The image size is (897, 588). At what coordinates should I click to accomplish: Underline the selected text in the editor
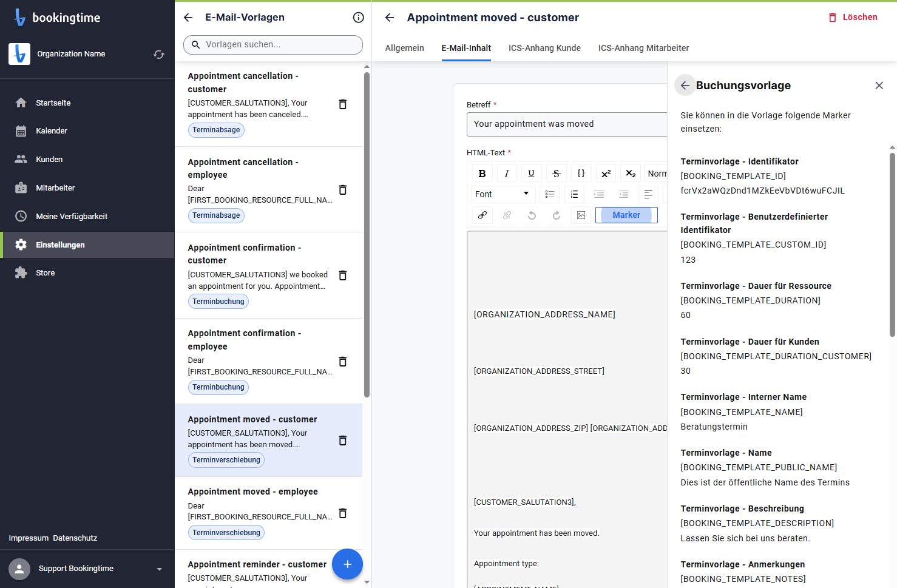(532, 174)
